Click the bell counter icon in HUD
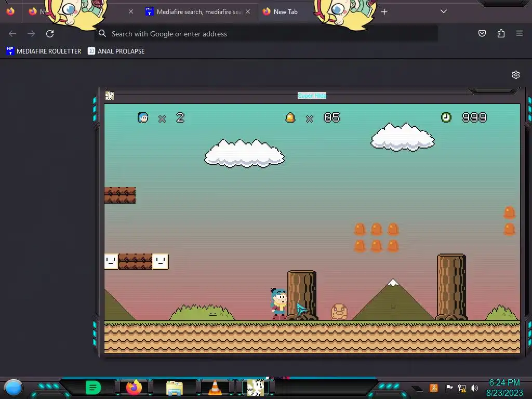The width and height of the screenshot is (532, 399). point(290,117)
